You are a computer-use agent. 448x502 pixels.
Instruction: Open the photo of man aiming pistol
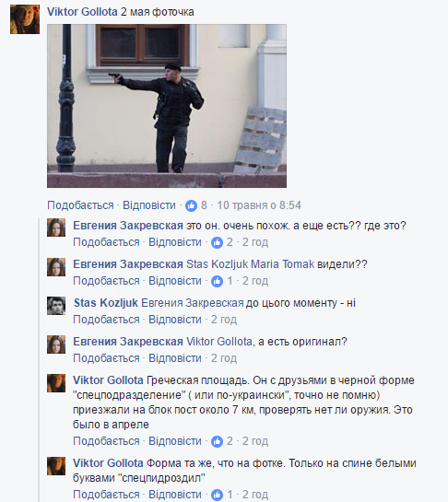tap(167, 106)
